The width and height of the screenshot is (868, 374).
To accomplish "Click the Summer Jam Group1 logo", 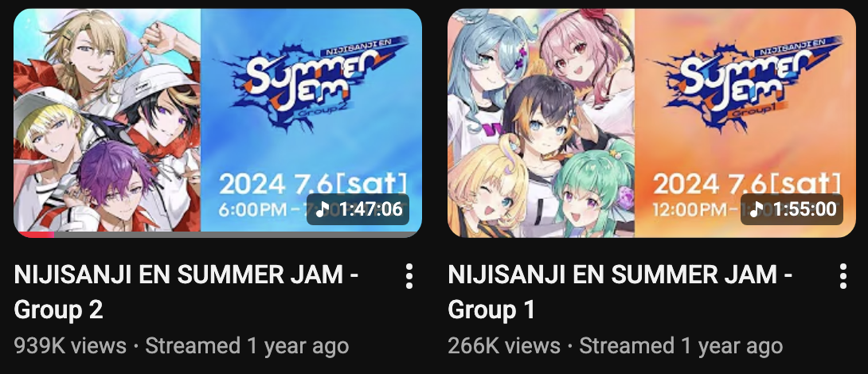I will click(746, 83).
